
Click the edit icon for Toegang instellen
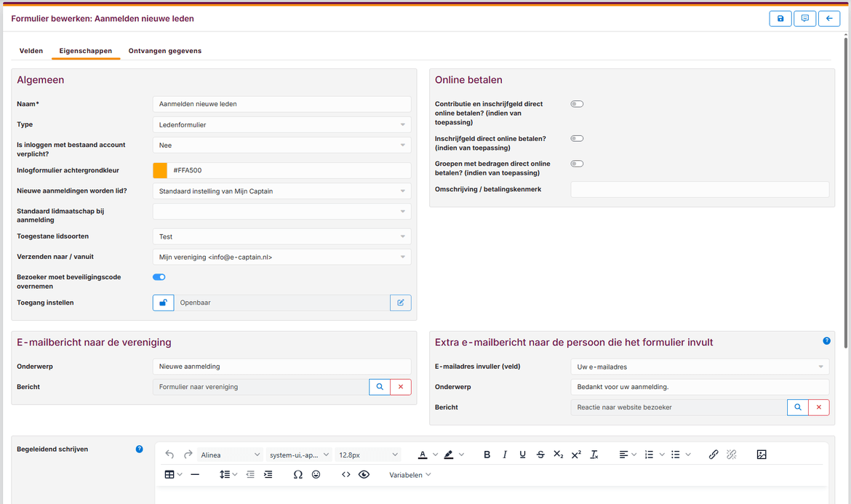click(401, 303)
